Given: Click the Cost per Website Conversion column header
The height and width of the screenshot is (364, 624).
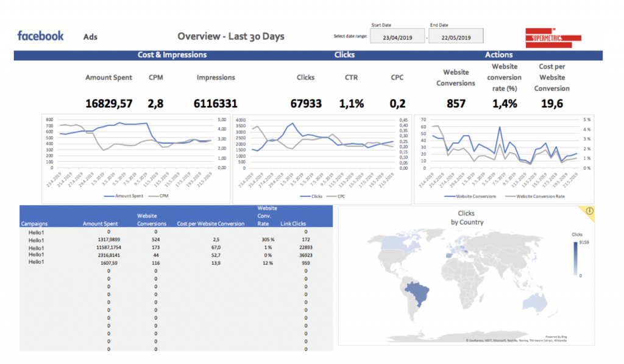Looking at the screenshot, I should [x=210, y=224].
